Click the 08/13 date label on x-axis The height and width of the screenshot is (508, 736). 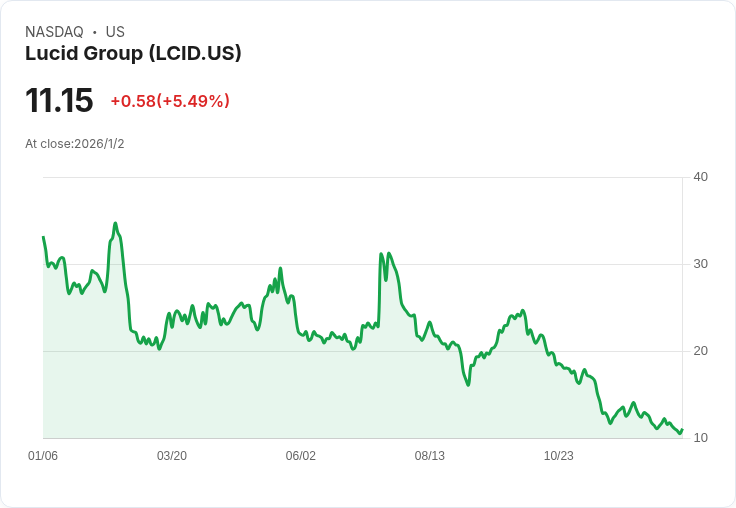pos(429,455)
